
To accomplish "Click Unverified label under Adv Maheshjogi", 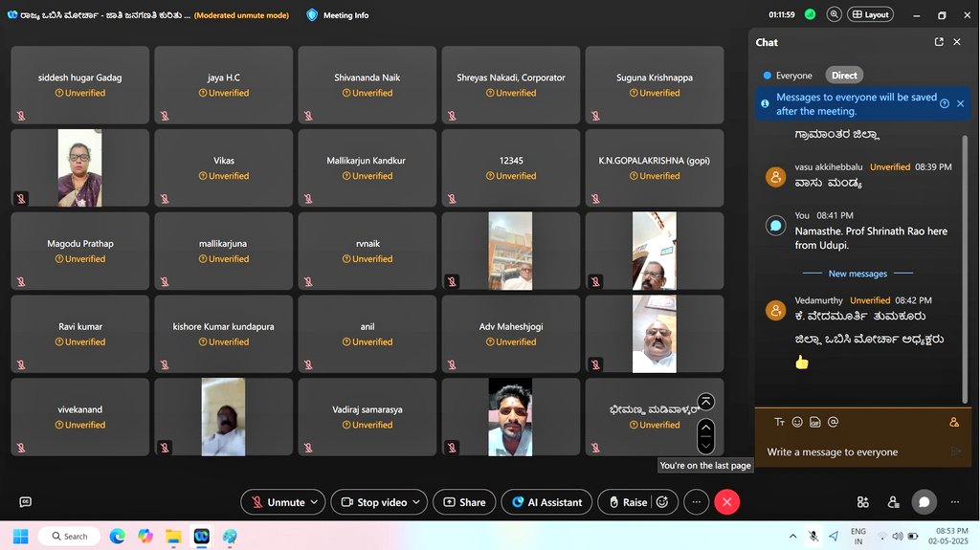I will [x=511, y=341].
